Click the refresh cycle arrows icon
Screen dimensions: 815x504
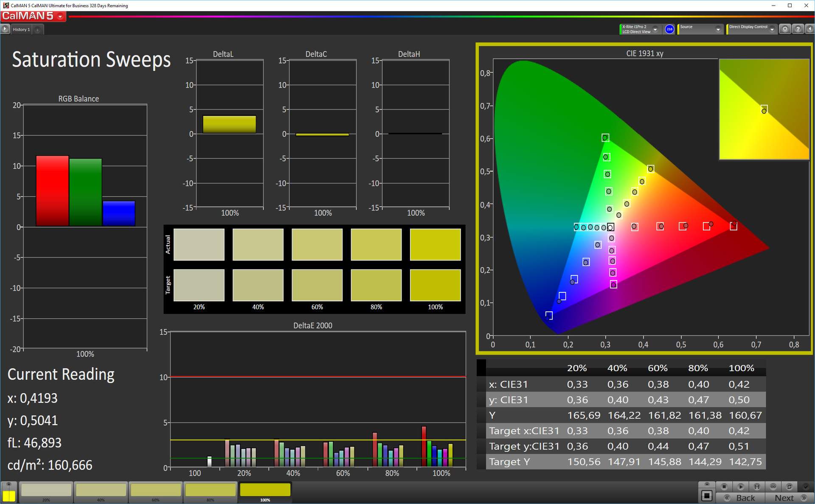[789, 486]
